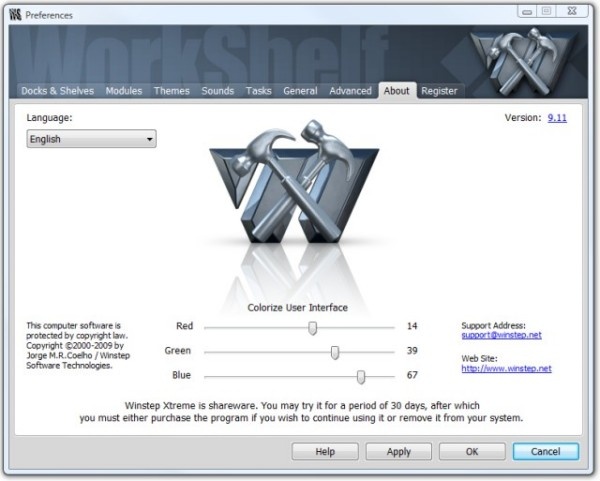Open the Docks & Shelves tab
Screen dimensions: 600x481
[x=57, y=91]
